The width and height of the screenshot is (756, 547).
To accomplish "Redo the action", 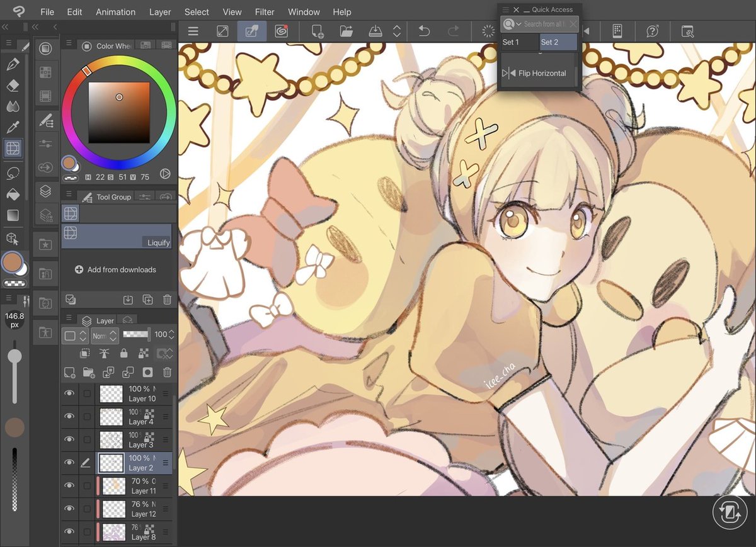I will 453,31.
